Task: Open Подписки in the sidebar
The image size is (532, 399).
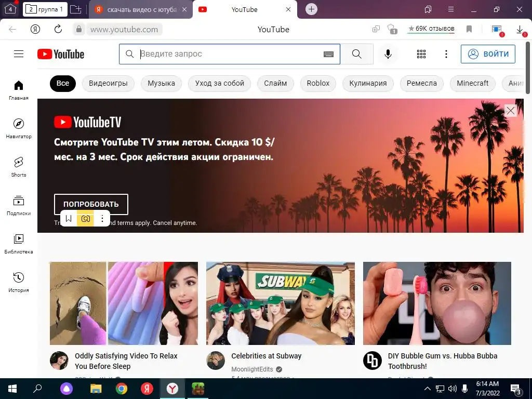Action: (19, 206)
